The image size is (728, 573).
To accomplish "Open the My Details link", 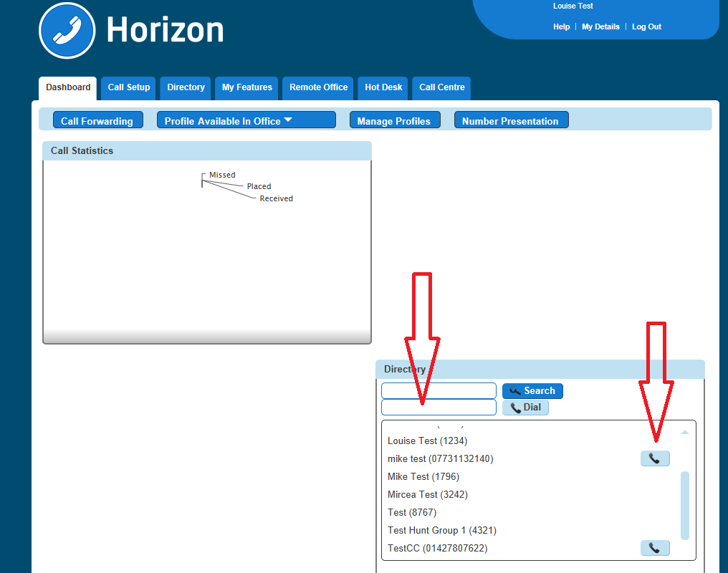I will (x=600, y=27).
